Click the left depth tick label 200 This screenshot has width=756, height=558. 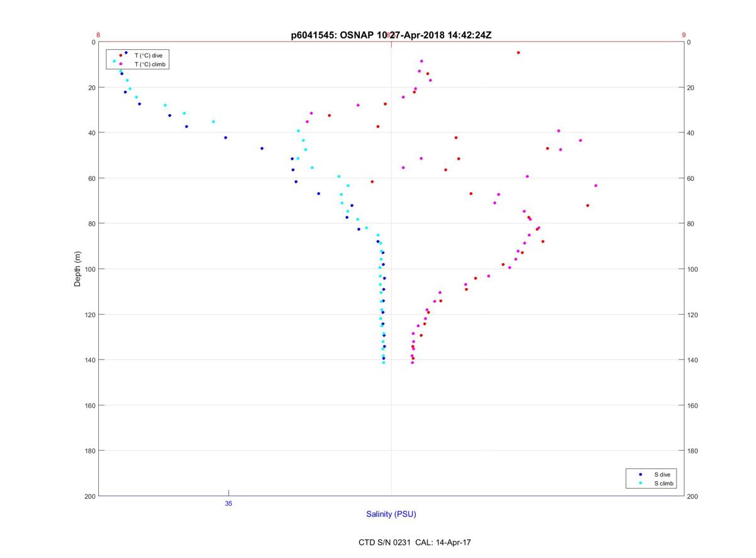[89, 496]
